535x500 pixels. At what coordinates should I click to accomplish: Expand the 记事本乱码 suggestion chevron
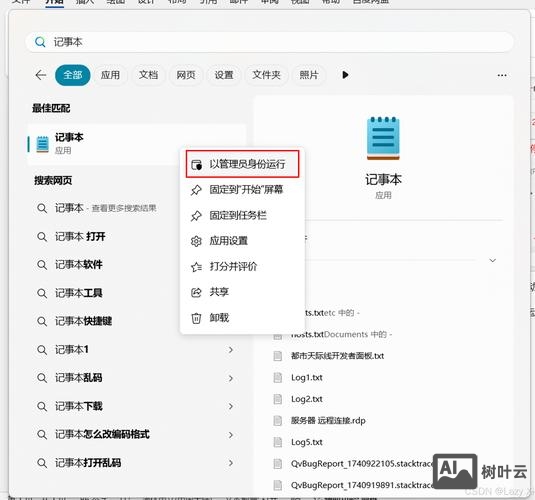click(231, 378)
